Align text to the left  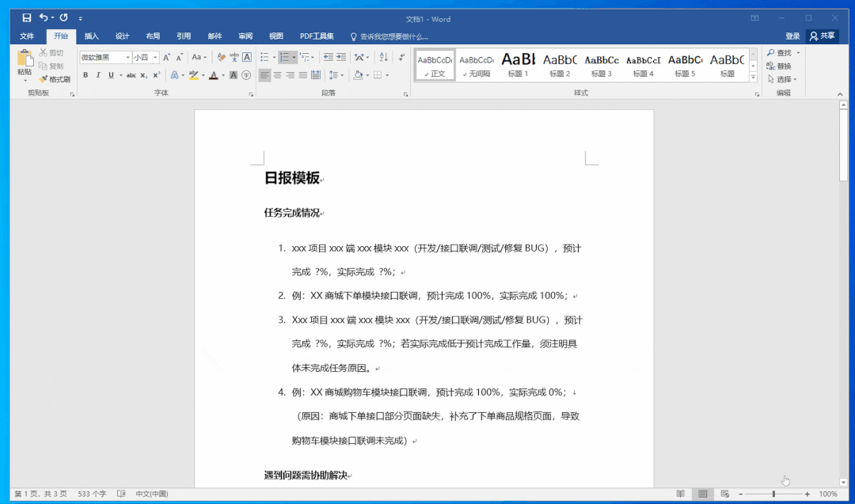264,75
